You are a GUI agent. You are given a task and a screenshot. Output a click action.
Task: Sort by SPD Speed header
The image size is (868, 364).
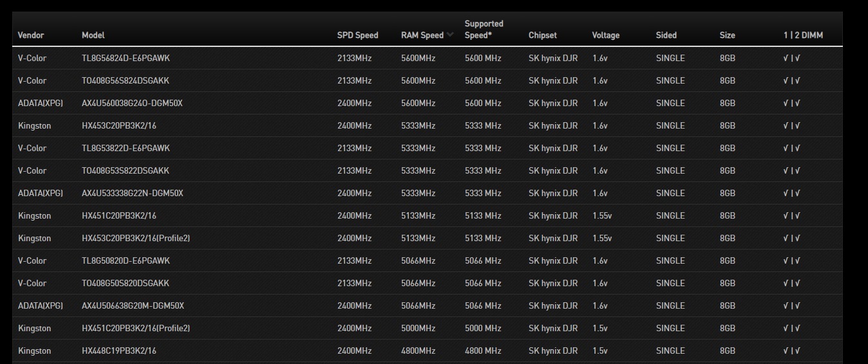coord(357,35)
